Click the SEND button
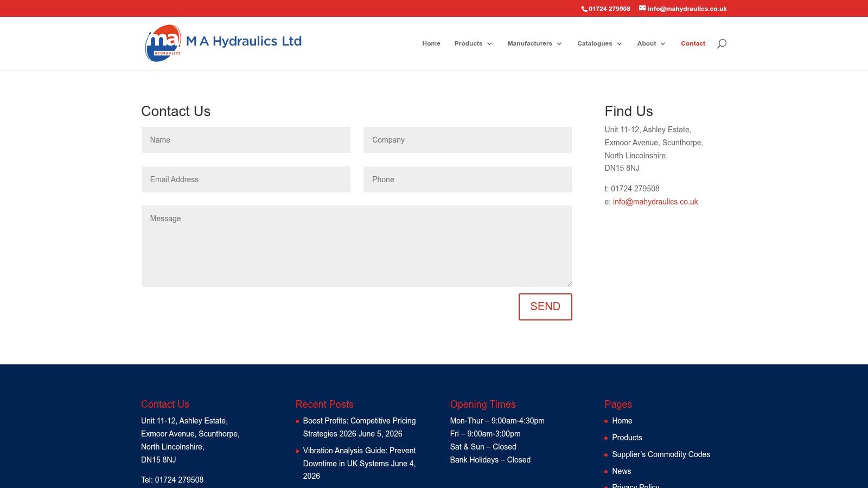 (x=545, y=307)
